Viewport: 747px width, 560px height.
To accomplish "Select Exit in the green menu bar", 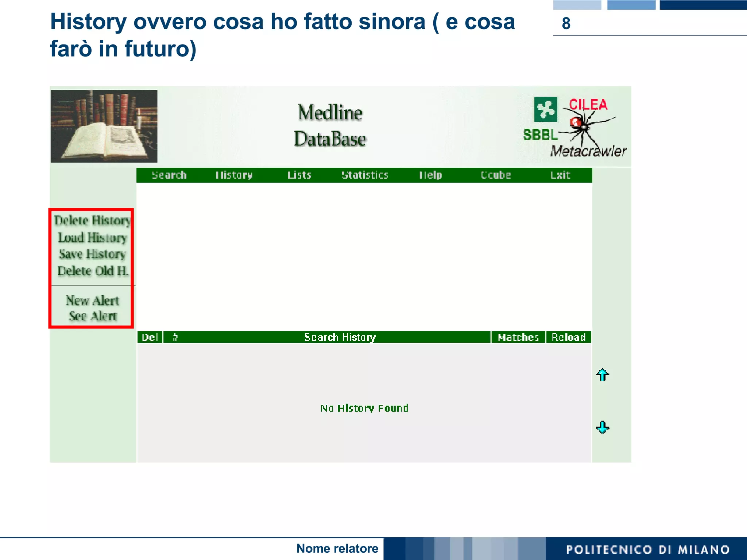I will coord(560,175).
